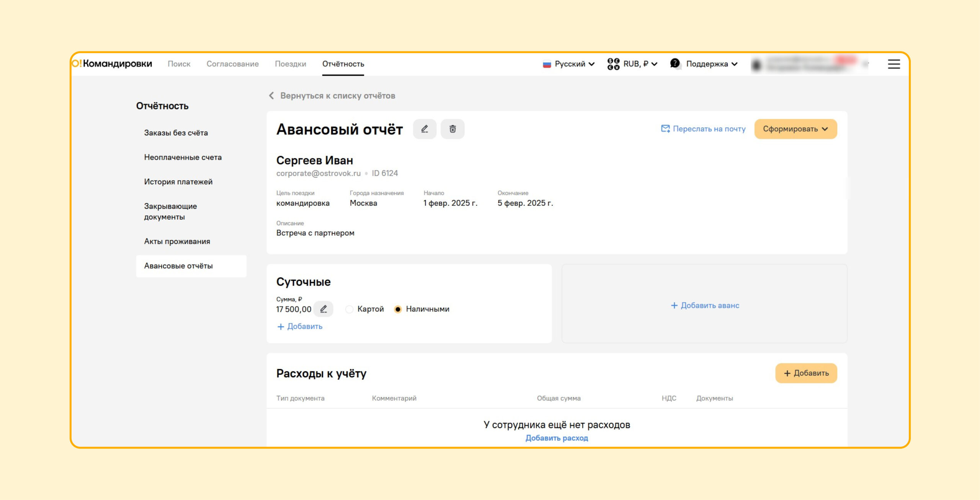Viewport: 980px width, 500px height.
Task: Open the Согласование tab
Action: pos(232,64)
